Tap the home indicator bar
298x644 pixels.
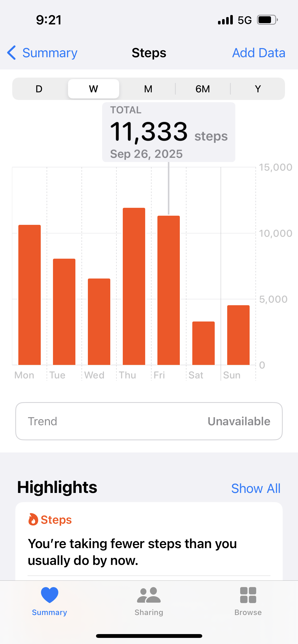click(x=149, y=636)
